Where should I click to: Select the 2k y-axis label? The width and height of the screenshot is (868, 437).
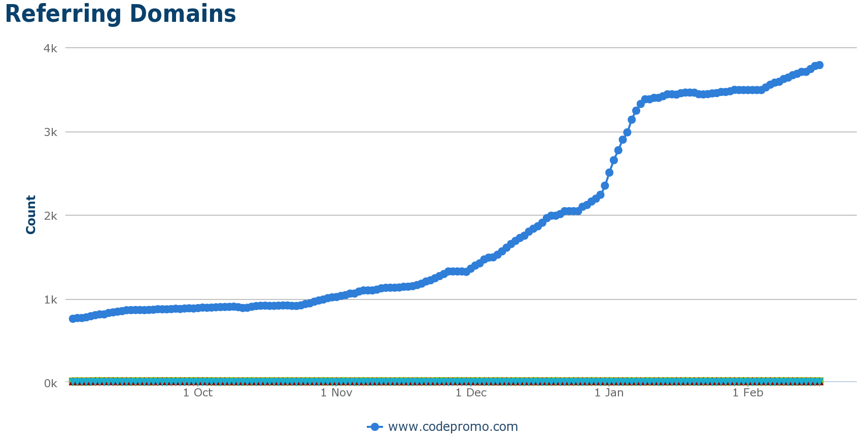point(50,216)
